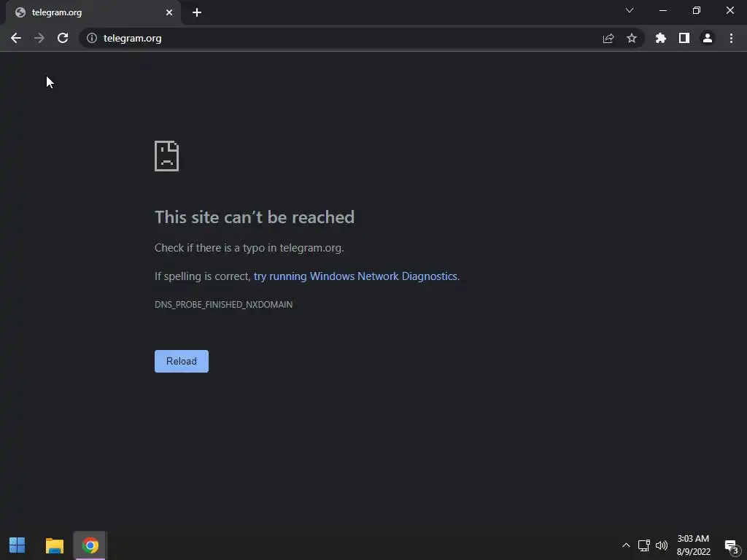747x560 pixels.
Task: Open File Explorer from the taskbar
Action: pos(54,545)
